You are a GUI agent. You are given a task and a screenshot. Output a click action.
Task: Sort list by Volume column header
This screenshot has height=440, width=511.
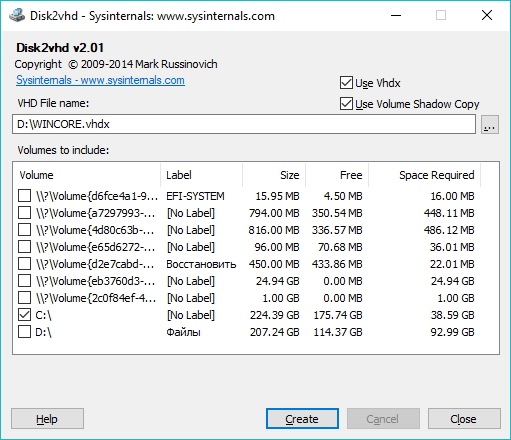click(87, 175)
